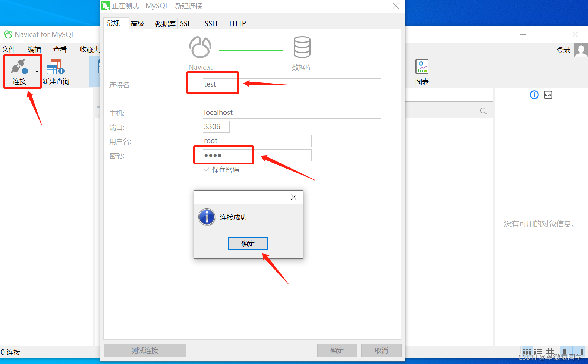This screenshot has height=364, width=588.
Task: Open the Connection dropdown arrow
Action: [37, 72]
